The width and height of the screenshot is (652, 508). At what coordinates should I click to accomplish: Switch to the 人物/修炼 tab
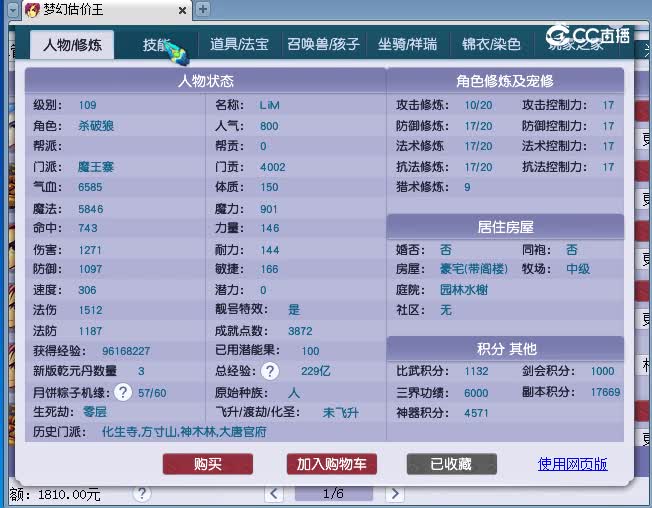coord(72,44)
